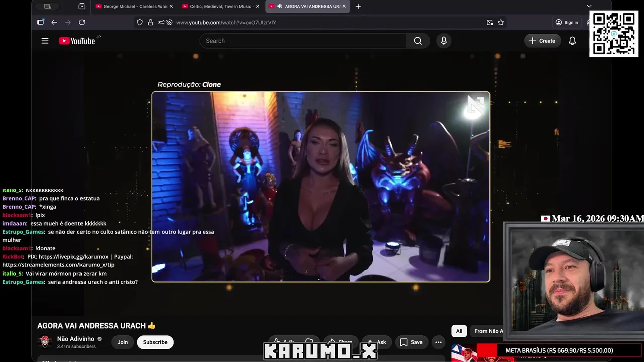The width and height of the screenshot is (644, 362).
Task: Click chat message 'Vai virar mórmon pra zerar km'
Action: [66, 274]
